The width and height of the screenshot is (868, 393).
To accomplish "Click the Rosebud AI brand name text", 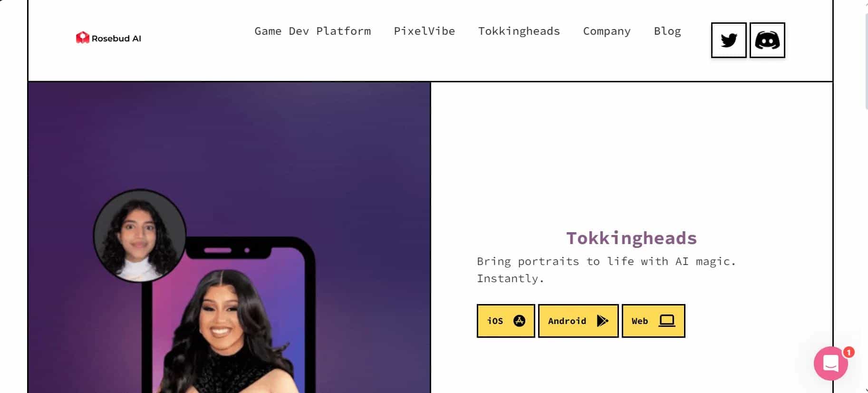I will (x=116, y=39).
